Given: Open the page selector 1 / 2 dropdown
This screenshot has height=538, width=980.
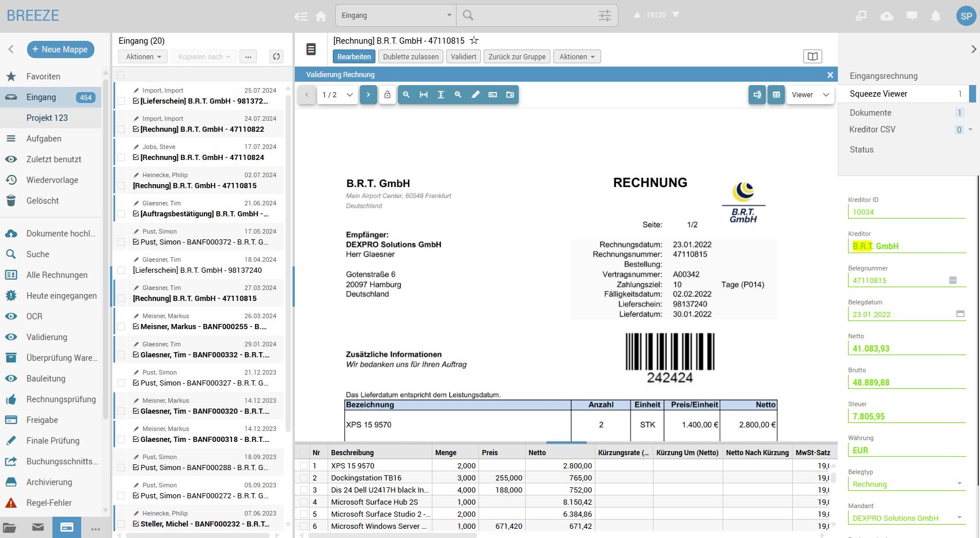Looking at the screenshot, I should (337, 95).
